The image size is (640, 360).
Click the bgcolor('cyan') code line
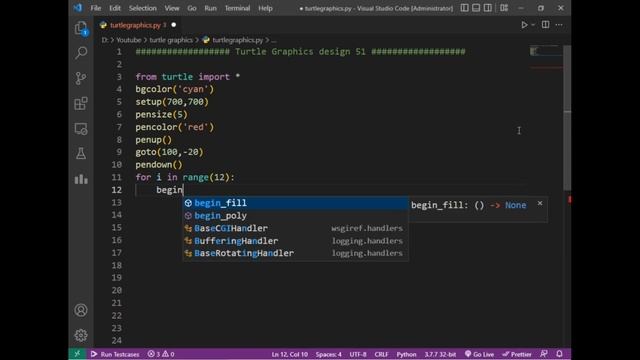(174, 89)
